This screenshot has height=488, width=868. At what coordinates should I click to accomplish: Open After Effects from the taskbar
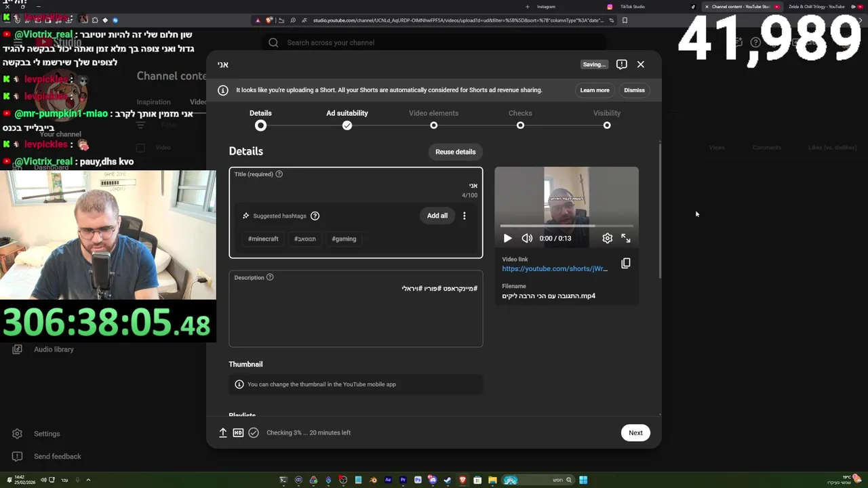(x=388, y=480)
